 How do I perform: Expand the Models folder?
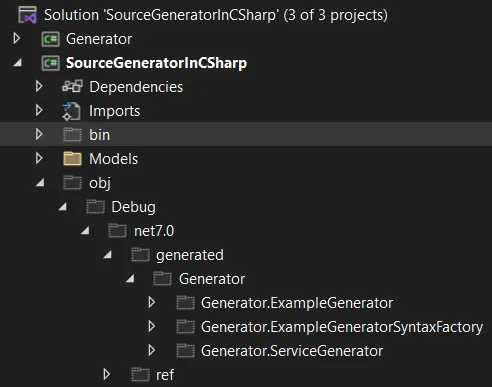tap(39, 158)
